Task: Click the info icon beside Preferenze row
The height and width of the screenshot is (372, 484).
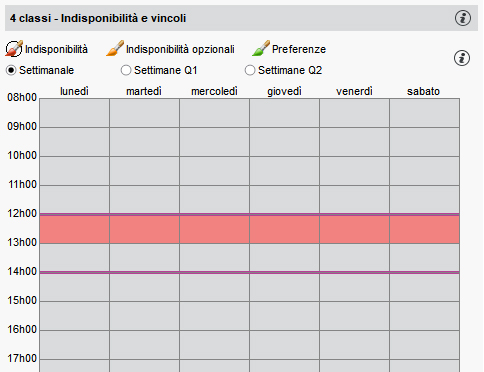Action: 462,58
